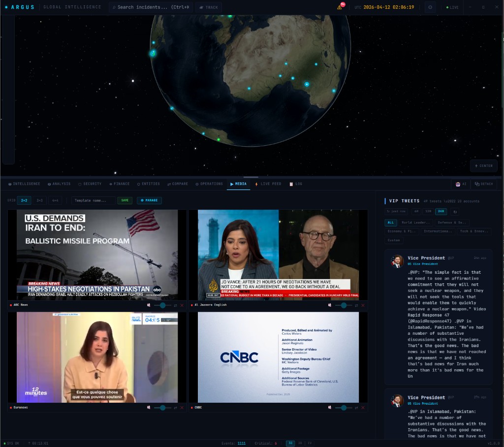The image size is (504, 447).
Task: Open the LOG tab
Action: [x=296, y=184]
